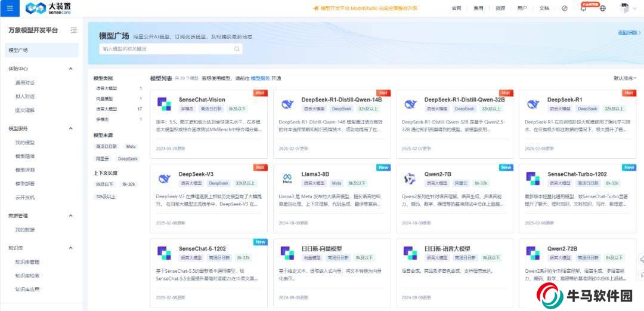Click the Llama3-8B Meta logo icon
Viewport: 644px width, 311px height.
pyautogui.click(x=287, y=178)
